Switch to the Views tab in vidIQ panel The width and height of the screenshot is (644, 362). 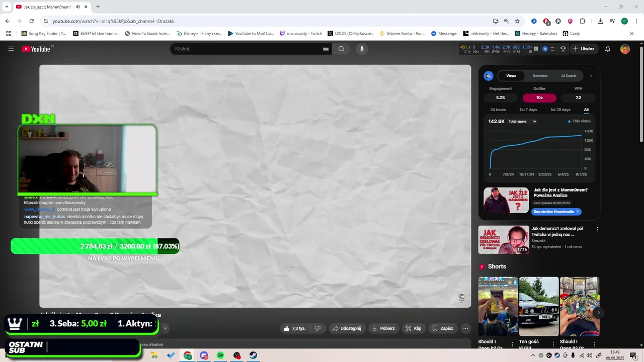click(x=511, y=76)
